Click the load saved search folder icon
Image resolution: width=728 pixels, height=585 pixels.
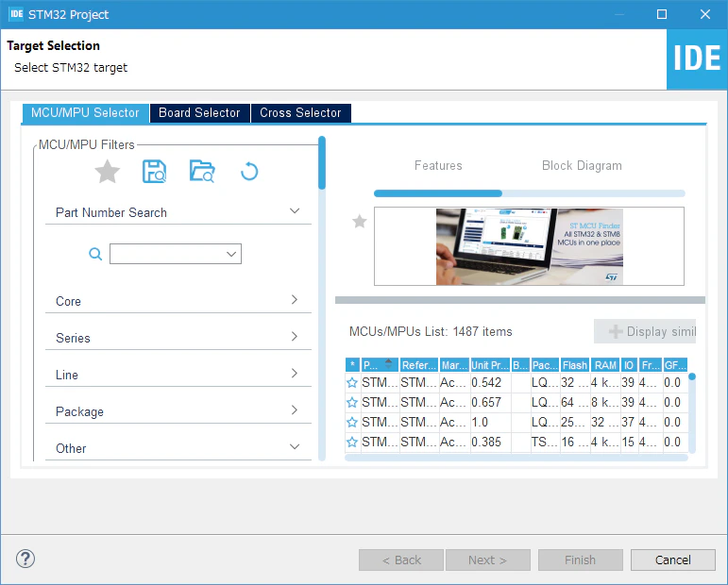(x=202, y=171)
